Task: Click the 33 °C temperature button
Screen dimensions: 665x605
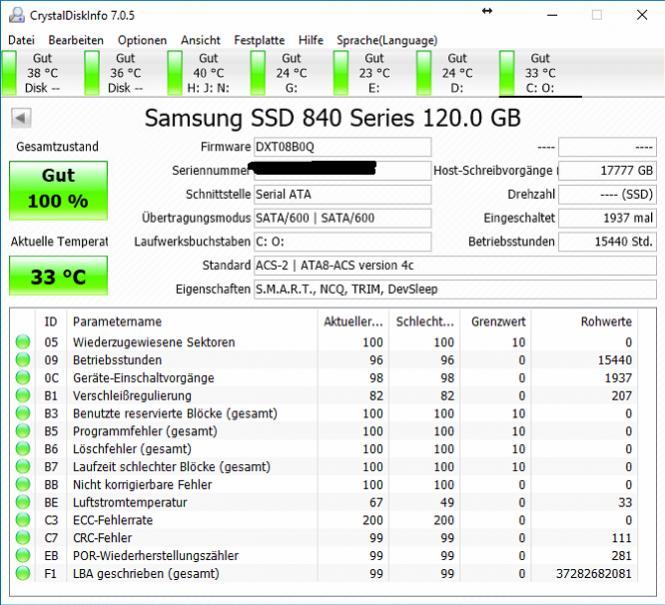Action: (x=59, y=276)
